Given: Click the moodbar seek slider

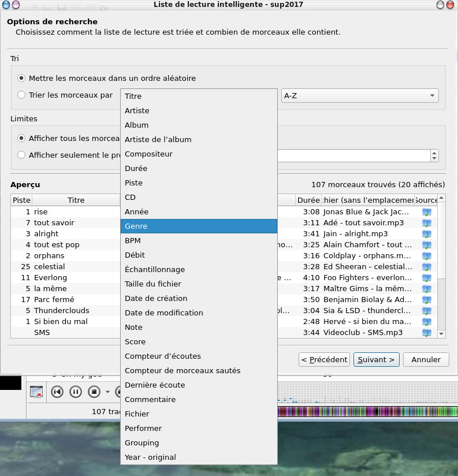Looking at the screenshot, I should [367, 411].
